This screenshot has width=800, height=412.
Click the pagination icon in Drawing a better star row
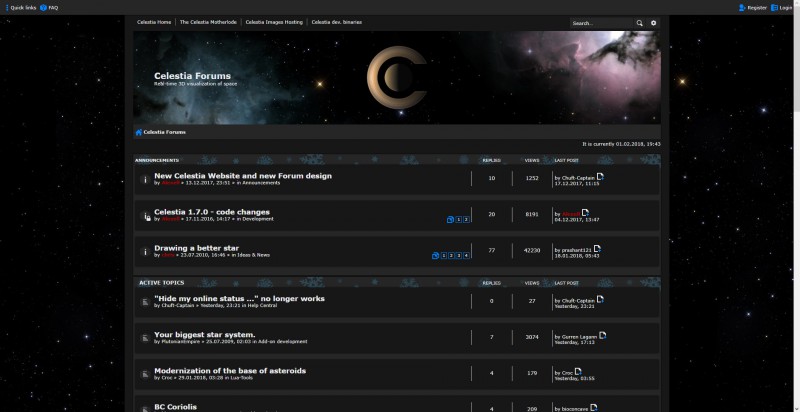435,256
